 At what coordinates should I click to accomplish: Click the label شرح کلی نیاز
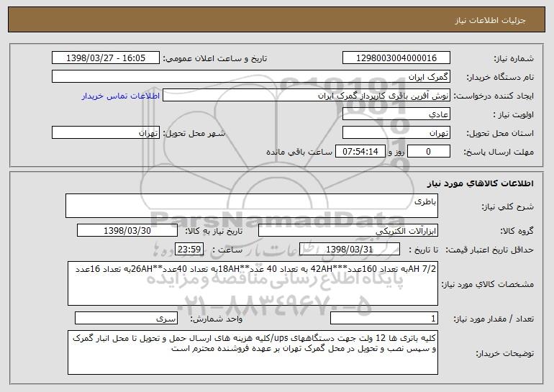coord(508,206)
